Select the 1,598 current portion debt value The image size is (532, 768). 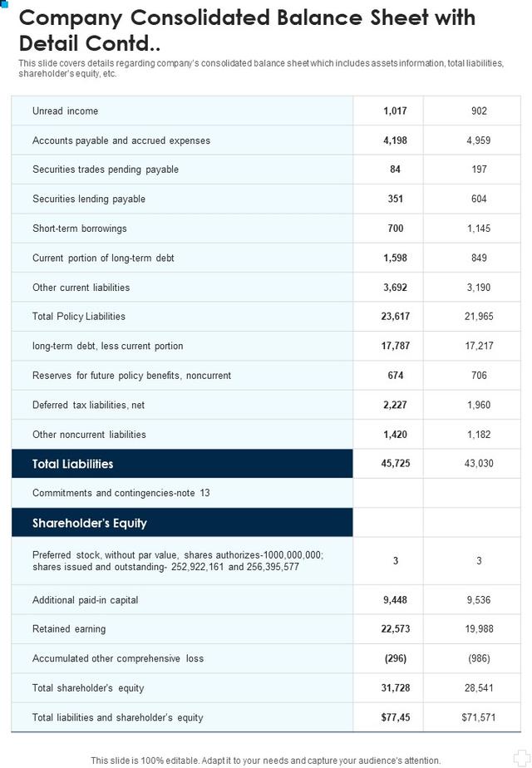(x=396, y=258)
